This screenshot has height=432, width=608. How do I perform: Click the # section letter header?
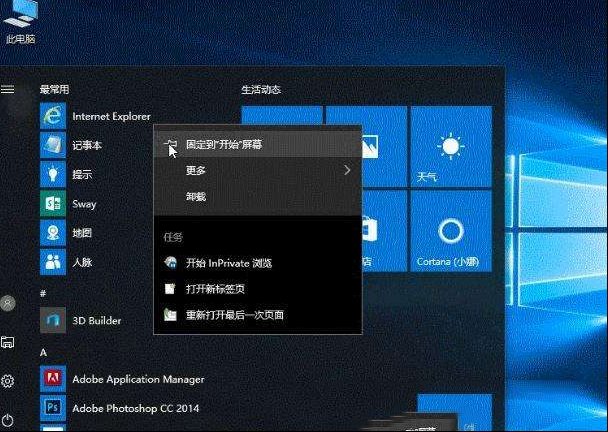tap(43, 294)
